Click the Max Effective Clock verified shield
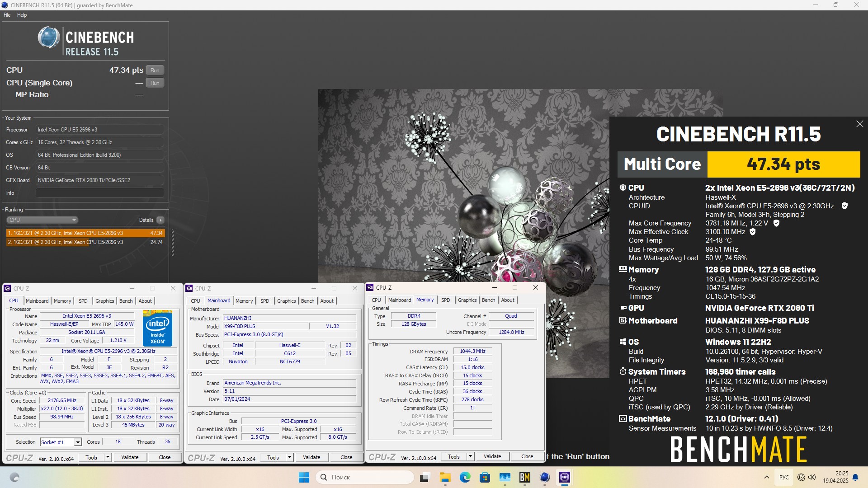The width and height of the screenshot is (868, 488). [753, 232]
